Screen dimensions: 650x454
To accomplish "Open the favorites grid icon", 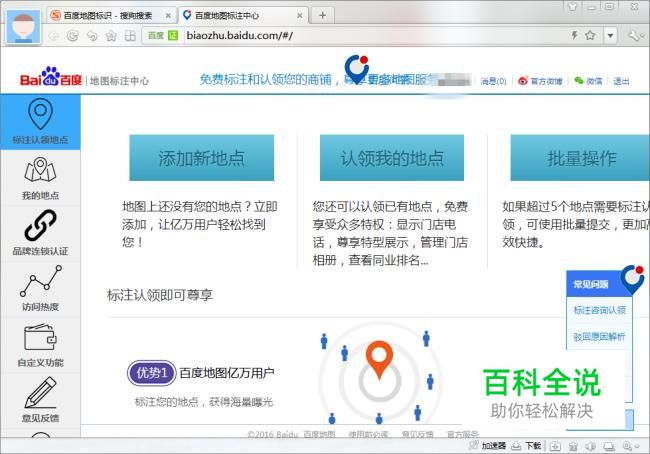I will pyautogui.click(x=130, y=36).
